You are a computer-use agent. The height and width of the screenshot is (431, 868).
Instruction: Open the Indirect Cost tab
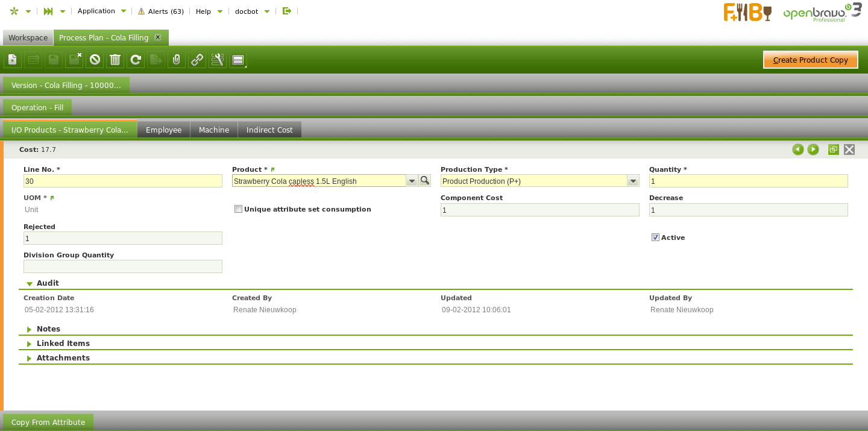click(269, 130)
